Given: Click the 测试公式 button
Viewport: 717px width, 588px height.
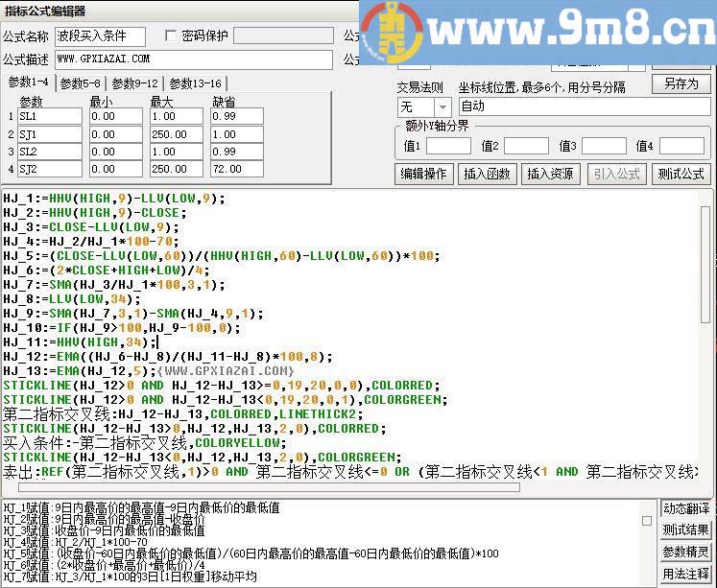Looking at the screenshot, I should click(681, 174).
